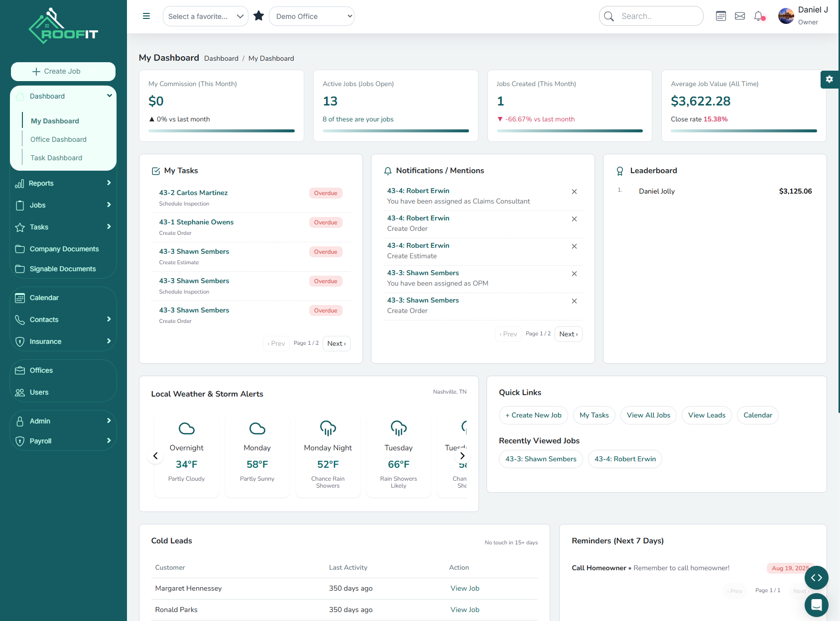Open the dashboard settings gear
This screenshot has width=840, height=621.
pos(829,79)
